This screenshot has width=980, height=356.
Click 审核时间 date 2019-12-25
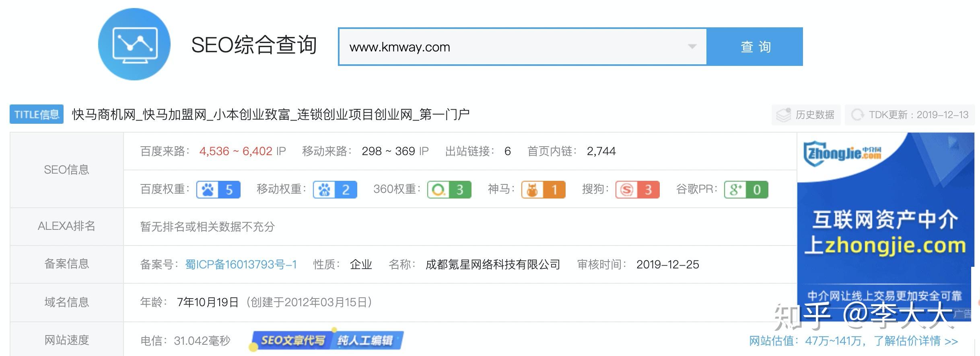point(668,264)
